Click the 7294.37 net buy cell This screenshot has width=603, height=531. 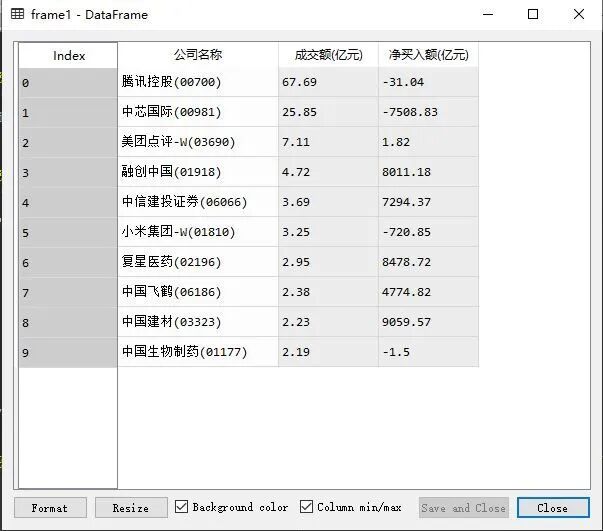(428, 202)
